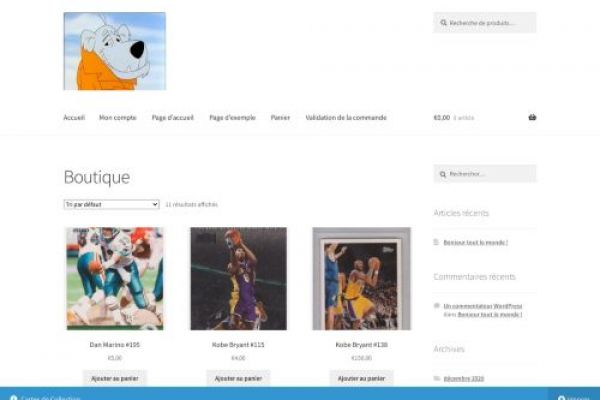Go to Accueil in navigation menu
The width and height of the screenshot is (600, 400).
74,117
